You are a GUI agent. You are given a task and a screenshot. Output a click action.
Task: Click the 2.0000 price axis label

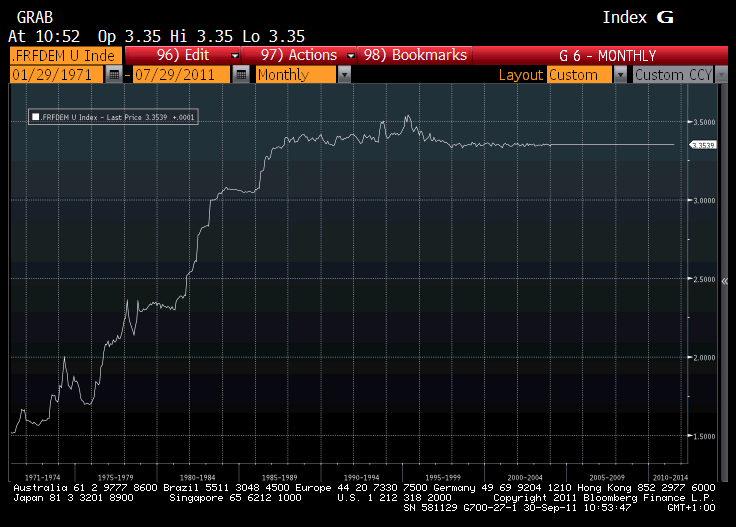pyautogui.click(x=704, y=358)
